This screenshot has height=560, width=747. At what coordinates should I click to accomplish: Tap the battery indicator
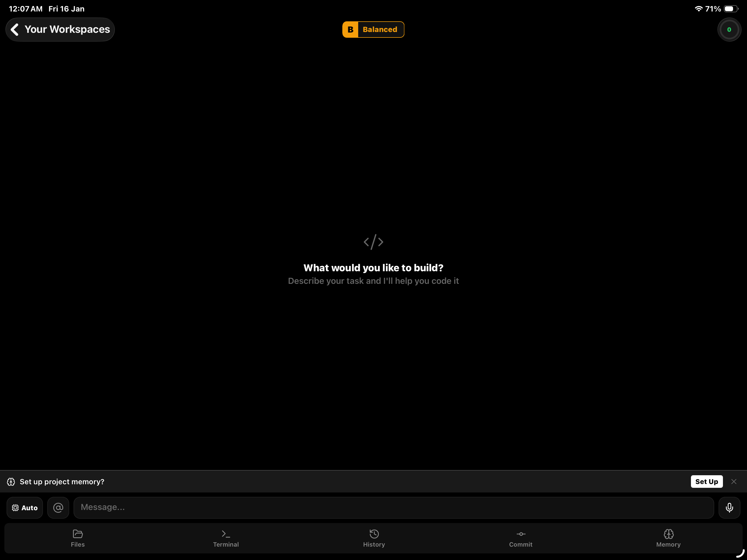point(731,9)
